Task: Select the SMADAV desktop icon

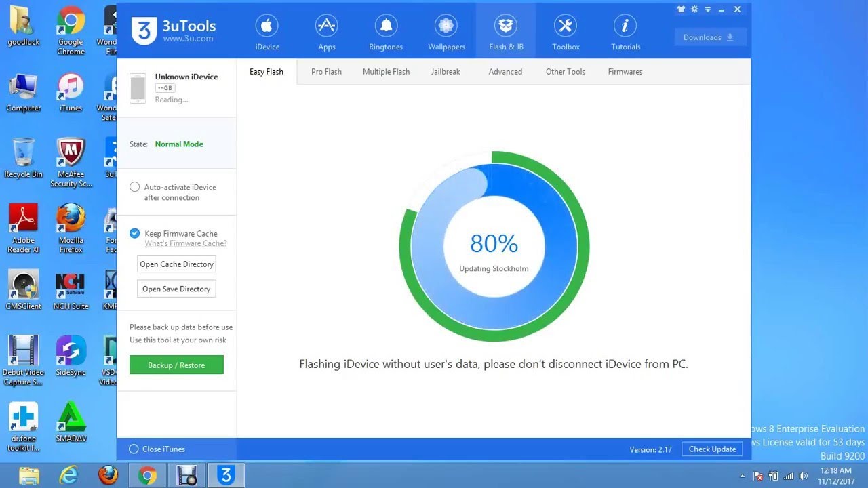Action: point(71,423)
